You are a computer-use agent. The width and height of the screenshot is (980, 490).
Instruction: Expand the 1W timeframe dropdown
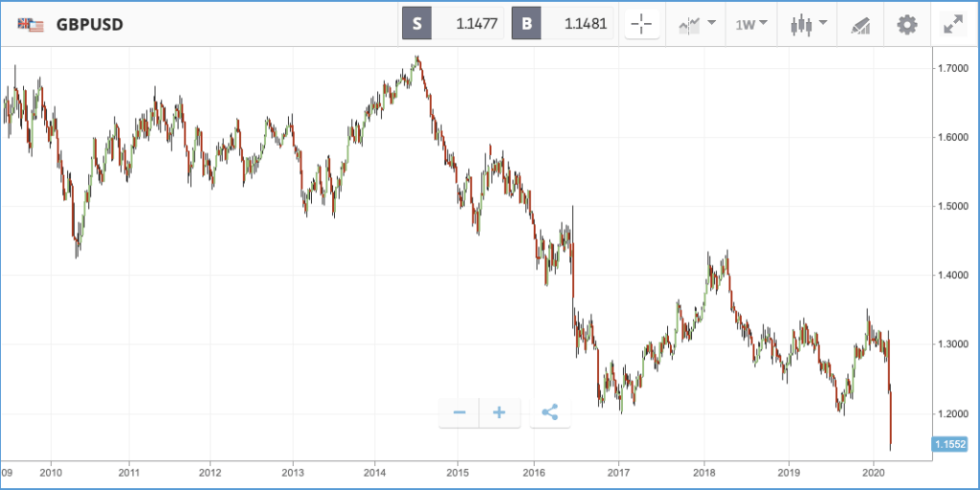coord(751,25)
